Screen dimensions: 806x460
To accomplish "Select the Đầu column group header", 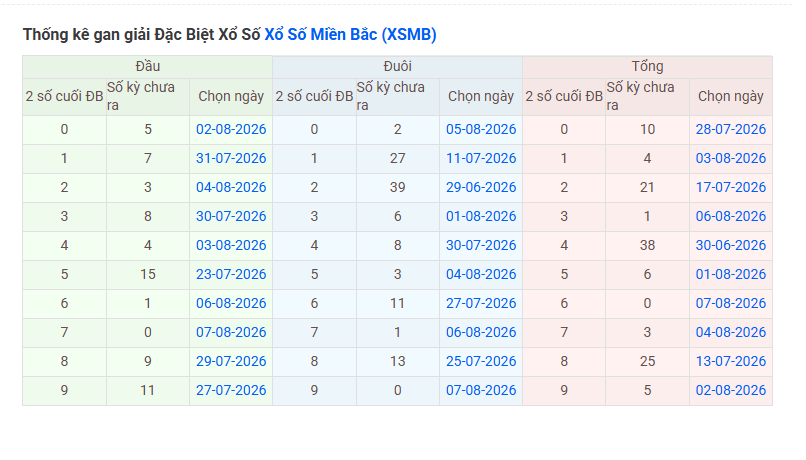I will [x=148, y=67].
